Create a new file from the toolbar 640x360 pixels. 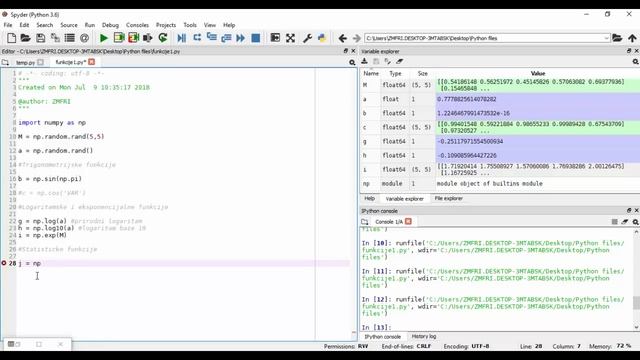click(11, 38)
